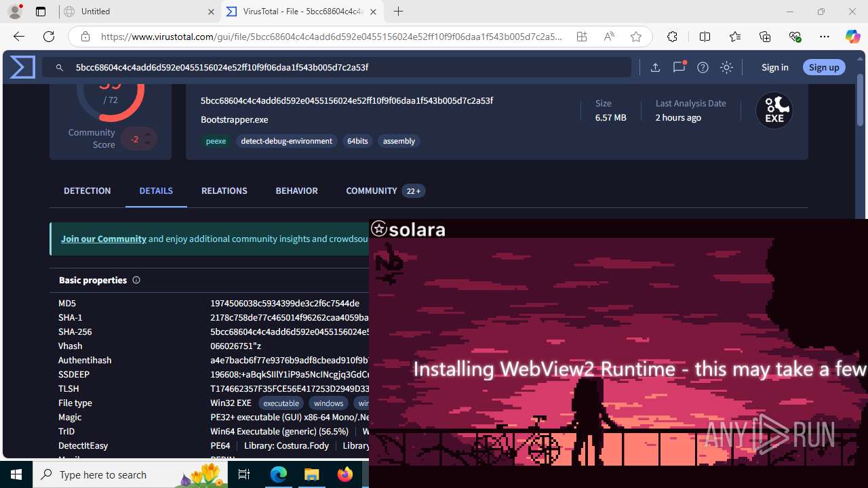Viewport: 868px width, 488px height.
Task: Click the browser profile avatar icon
Action: click(15, 12)
